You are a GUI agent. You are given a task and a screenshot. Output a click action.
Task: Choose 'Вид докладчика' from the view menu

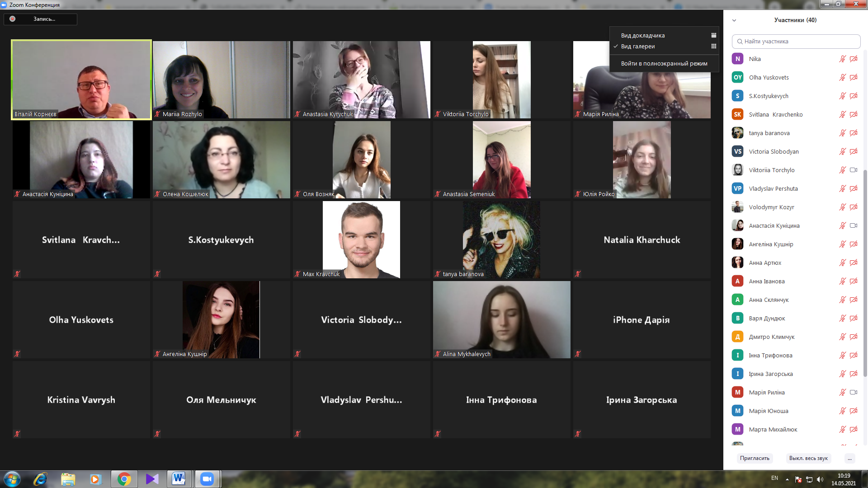[x=642, y=35]
